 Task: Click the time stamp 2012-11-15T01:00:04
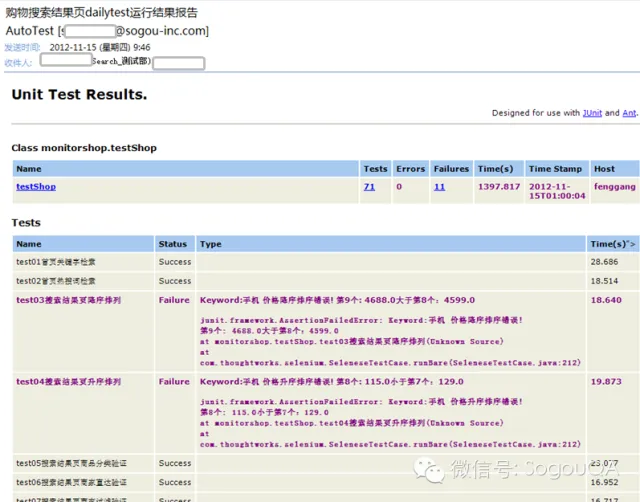pyautogui.click(x=557, y=191)
